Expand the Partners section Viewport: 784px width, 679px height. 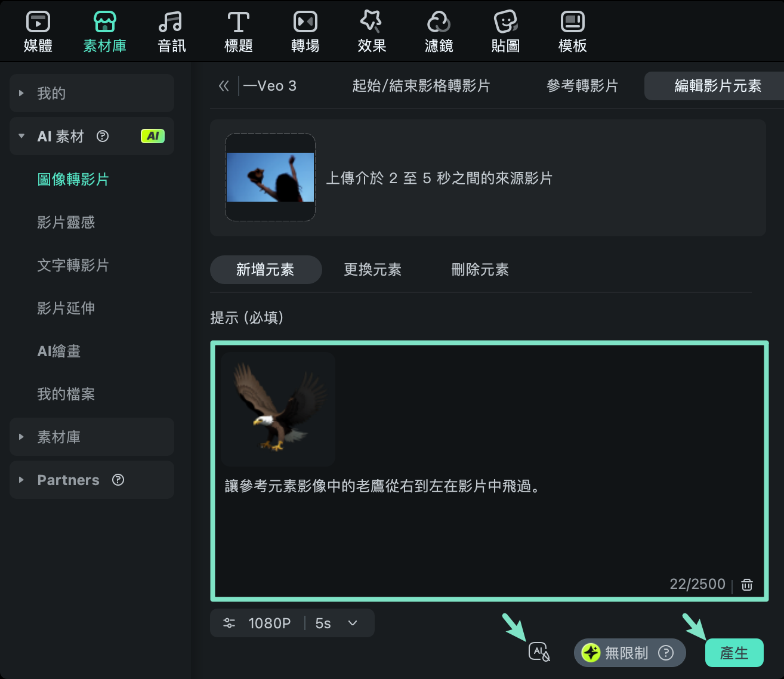[x=68, y=480]
